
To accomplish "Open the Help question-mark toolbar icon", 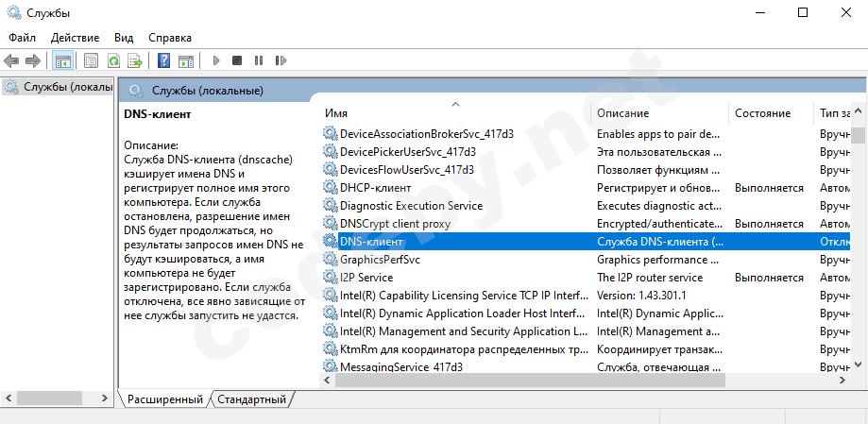I will point(163,60).
